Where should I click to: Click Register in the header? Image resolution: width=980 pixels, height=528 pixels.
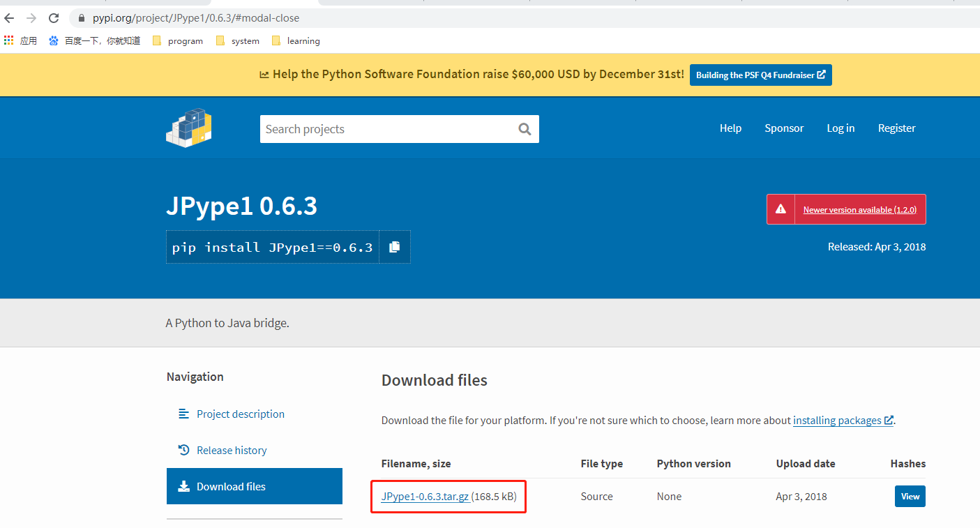pos(896,128)
